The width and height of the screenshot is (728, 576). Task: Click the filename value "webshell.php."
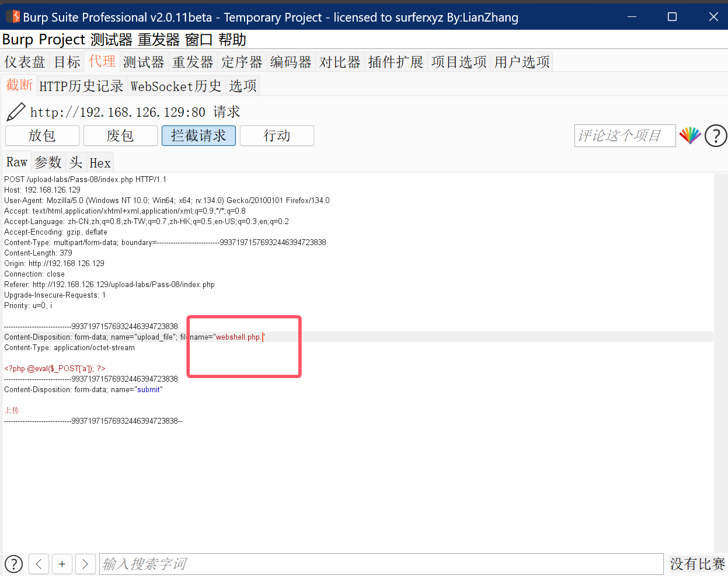pos(238,337)
